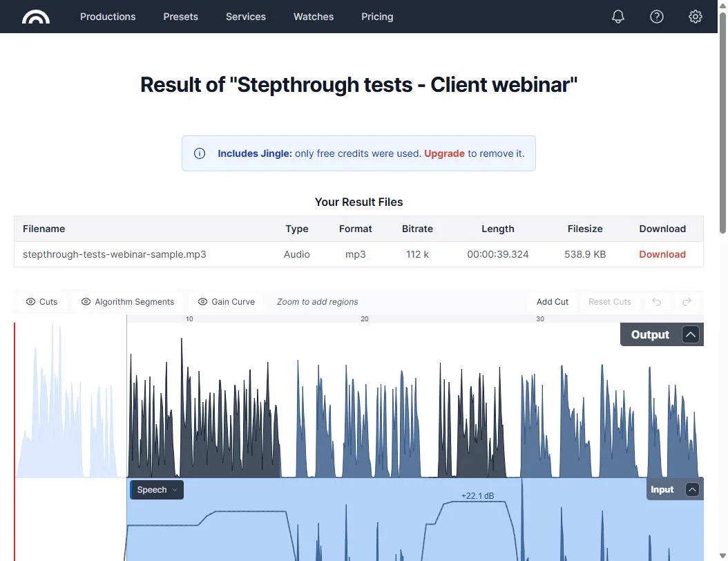728x561 pixels.
Task: Undo the last cut edit
Action: (656, 302)
